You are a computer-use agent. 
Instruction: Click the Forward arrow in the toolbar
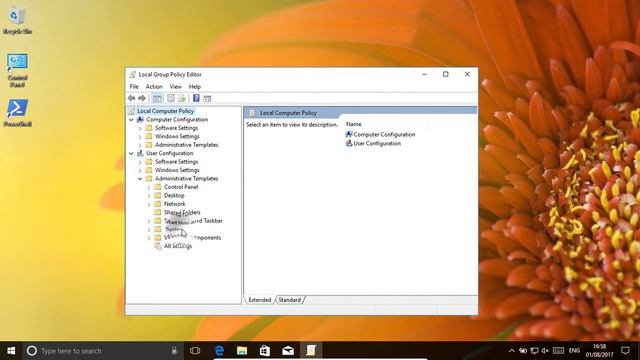[142, 98]
